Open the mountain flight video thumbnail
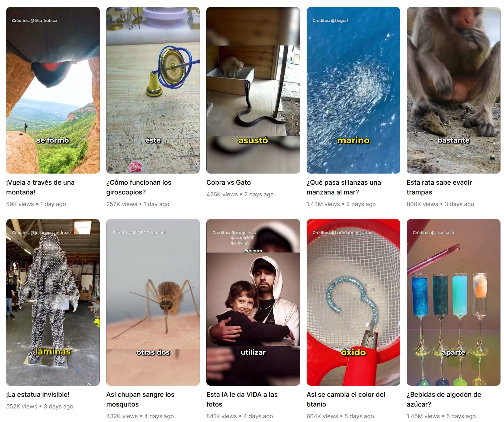Viewport: 504px width, 422px height. coord(53,90)
